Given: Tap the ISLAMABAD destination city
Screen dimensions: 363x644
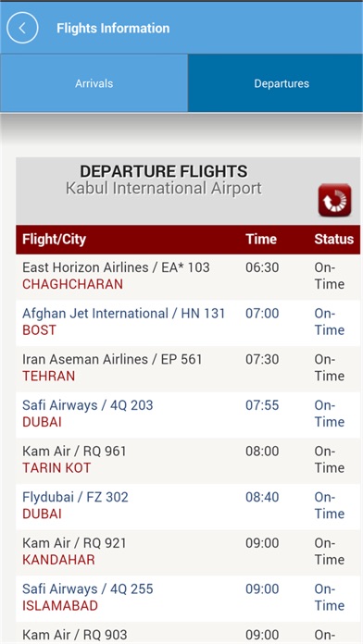Looking at the screenshot, I should 60,606.
